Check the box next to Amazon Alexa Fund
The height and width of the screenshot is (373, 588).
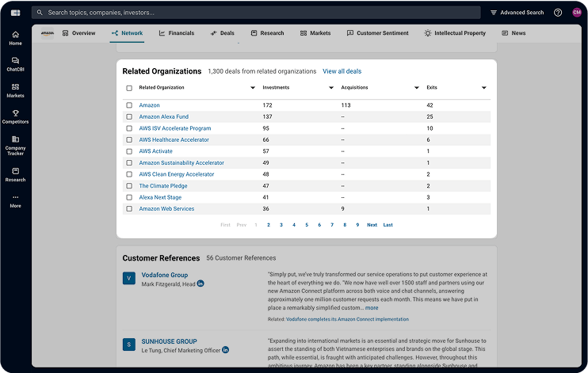129,116
